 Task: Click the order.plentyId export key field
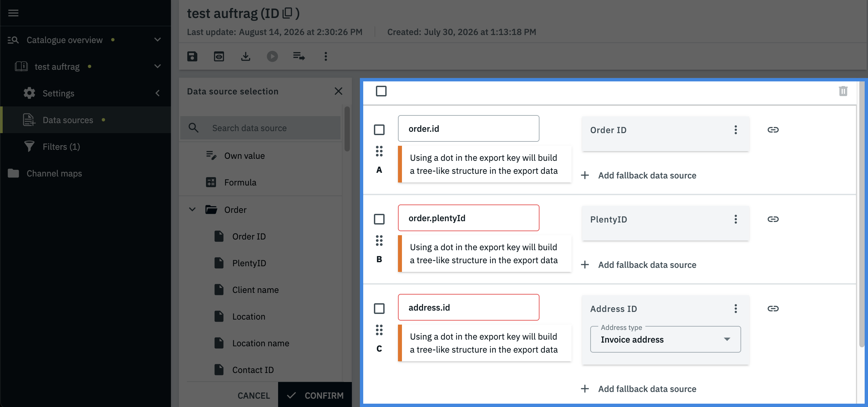coord(468,218)
